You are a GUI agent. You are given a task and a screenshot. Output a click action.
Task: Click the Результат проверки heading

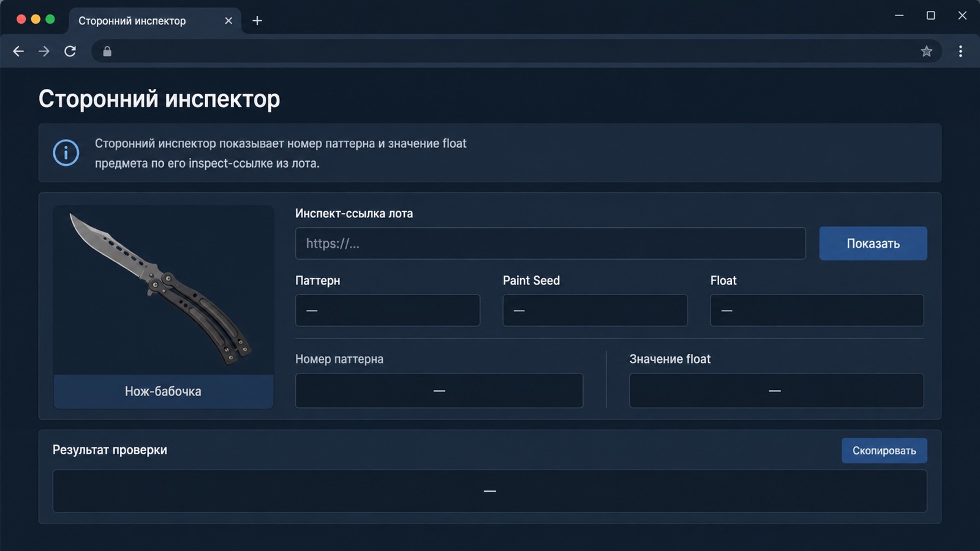tap(110, 450)
